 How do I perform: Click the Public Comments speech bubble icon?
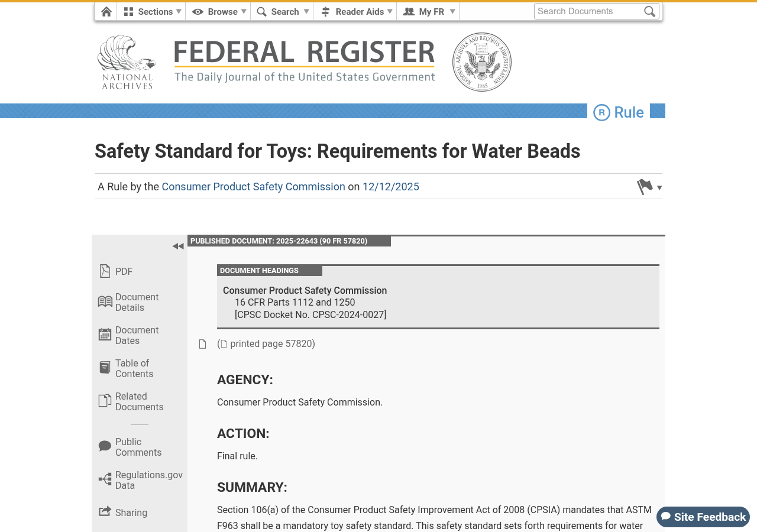click(x=105, y=446)
